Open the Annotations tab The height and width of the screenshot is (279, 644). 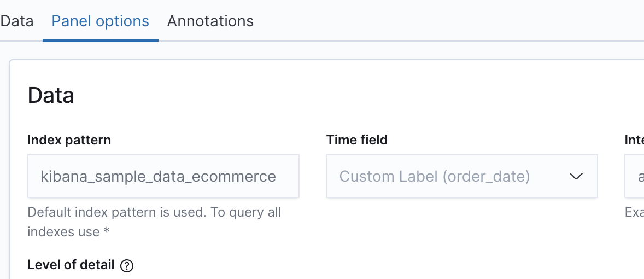coord(210,21)
